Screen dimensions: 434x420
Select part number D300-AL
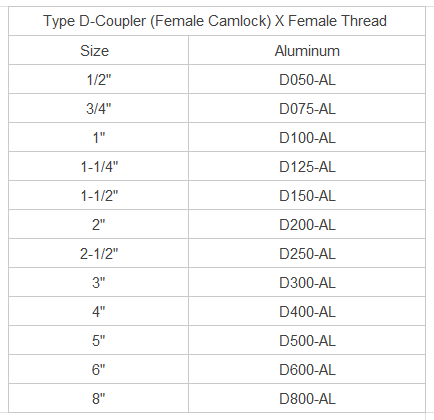point(307,283)
